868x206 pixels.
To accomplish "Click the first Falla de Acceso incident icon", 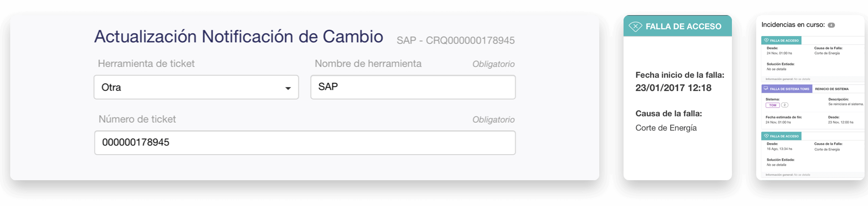I will [x=766, y=40].
